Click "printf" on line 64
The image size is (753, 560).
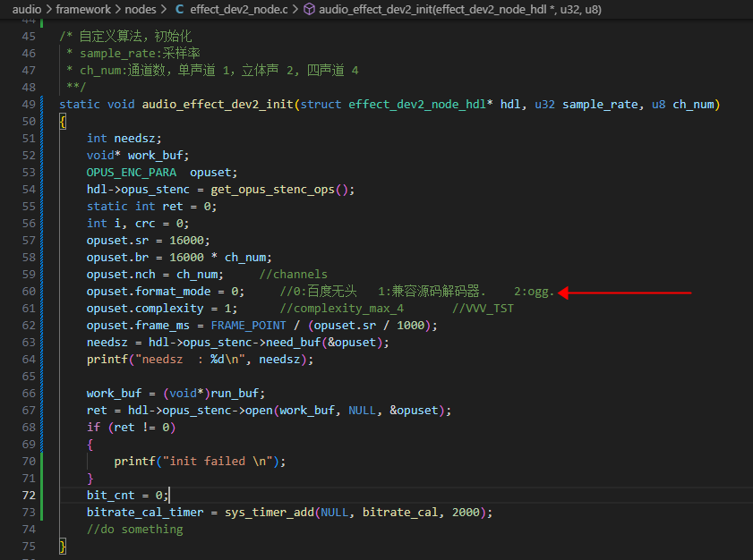pyautogui.click(x=107, y=360)
